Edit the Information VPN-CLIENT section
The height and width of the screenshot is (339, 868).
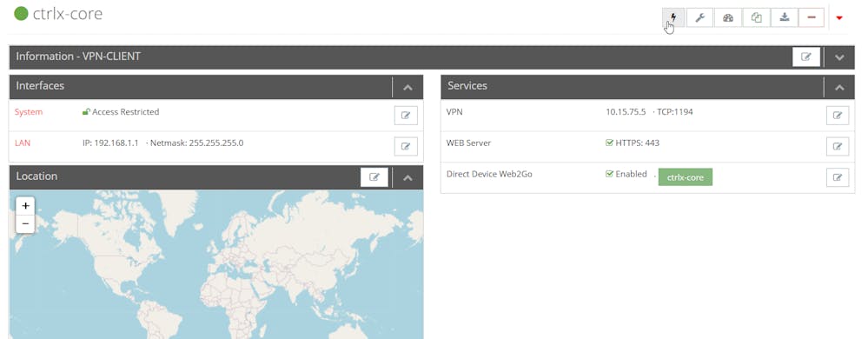coord(806,56)
